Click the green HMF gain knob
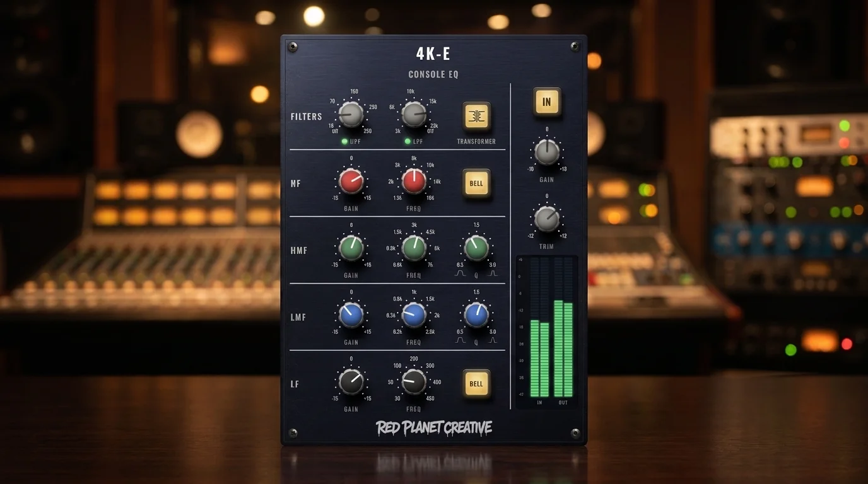Screen dimensions: 868x484 (351, 248)
